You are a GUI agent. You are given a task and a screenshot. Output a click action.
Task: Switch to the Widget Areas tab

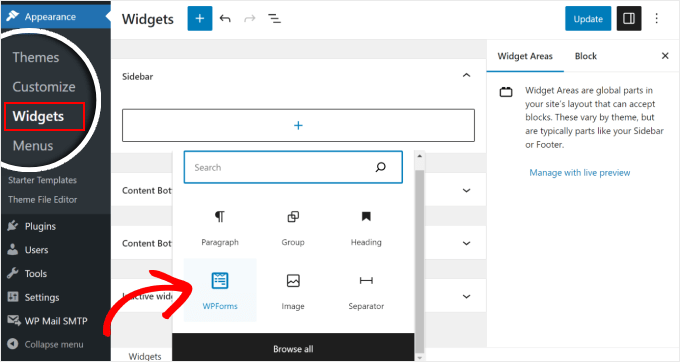point(525,56)
